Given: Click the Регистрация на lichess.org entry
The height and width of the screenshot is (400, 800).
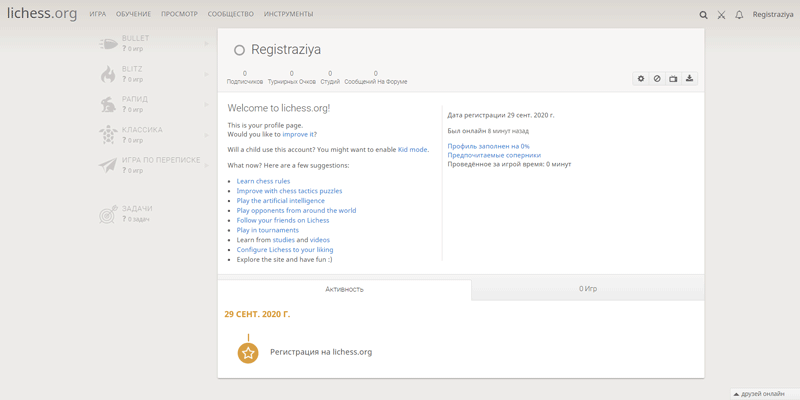Looking at the screenshot, I should [x=321, y=352].
